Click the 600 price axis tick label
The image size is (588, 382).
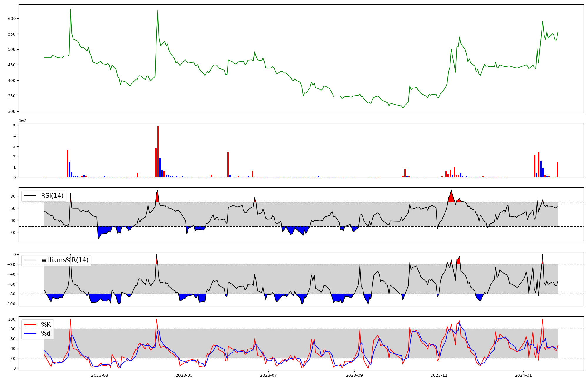12,19
